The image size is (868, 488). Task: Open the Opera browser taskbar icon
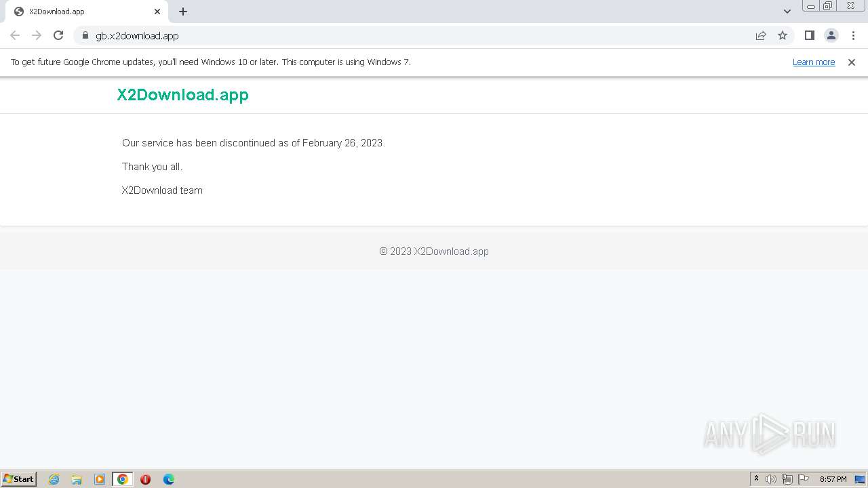[x=145, y=479]
